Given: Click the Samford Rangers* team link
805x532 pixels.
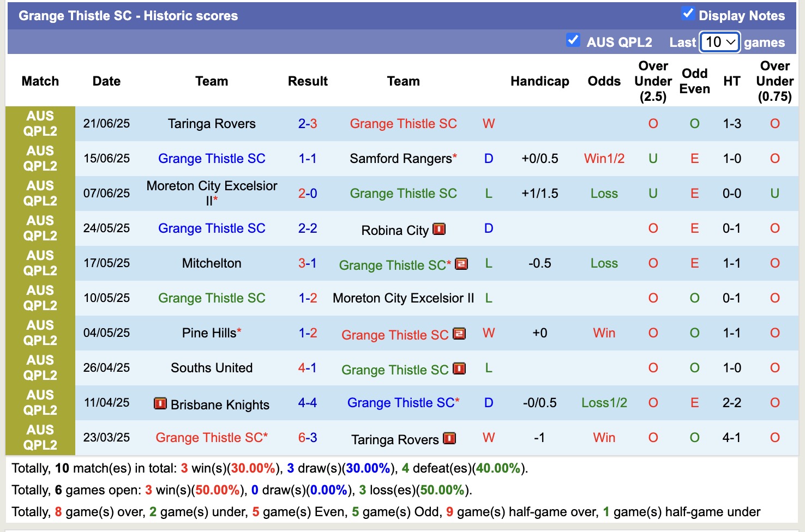Looking at the screenshot, I should click(403, 159).
